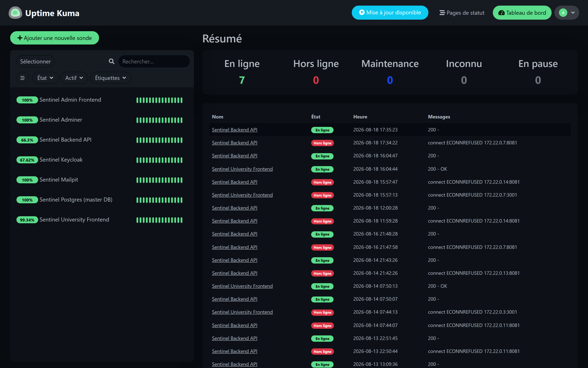Open the État filter dropdown
Viewport: 588px width, 368px height.
pos(45,78)
